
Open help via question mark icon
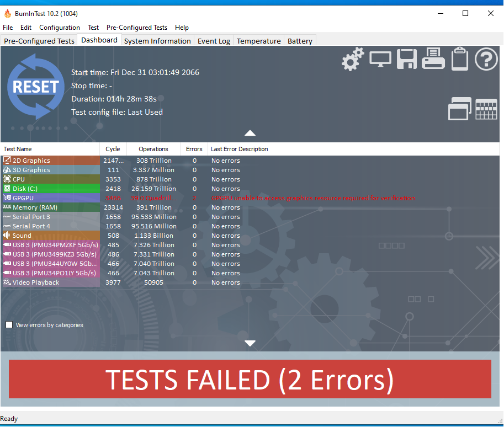(486, 59)
